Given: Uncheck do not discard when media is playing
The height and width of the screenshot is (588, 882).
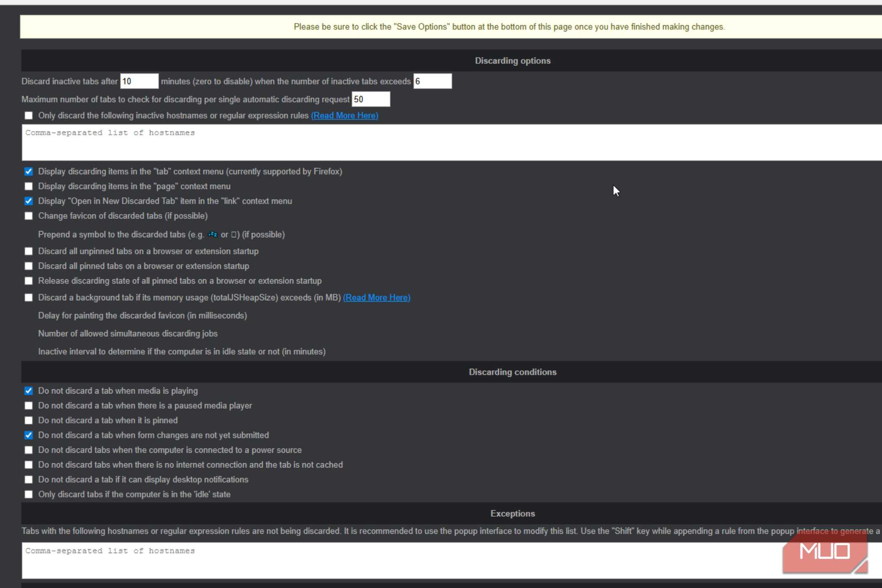Looking at the screenshot, I should click(29, 391).
